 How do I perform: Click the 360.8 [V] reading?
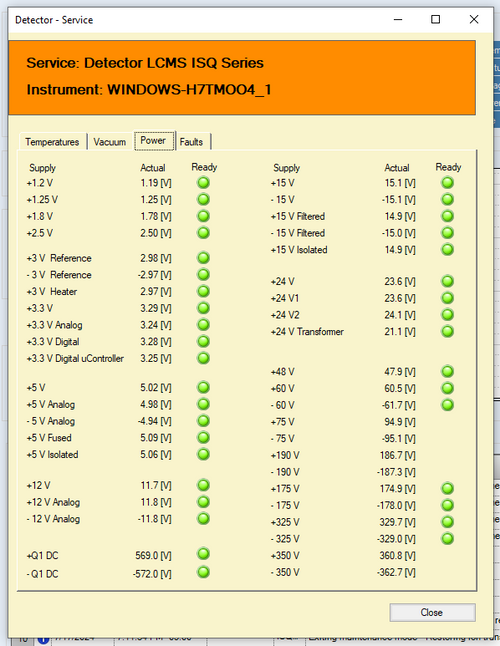397,556
